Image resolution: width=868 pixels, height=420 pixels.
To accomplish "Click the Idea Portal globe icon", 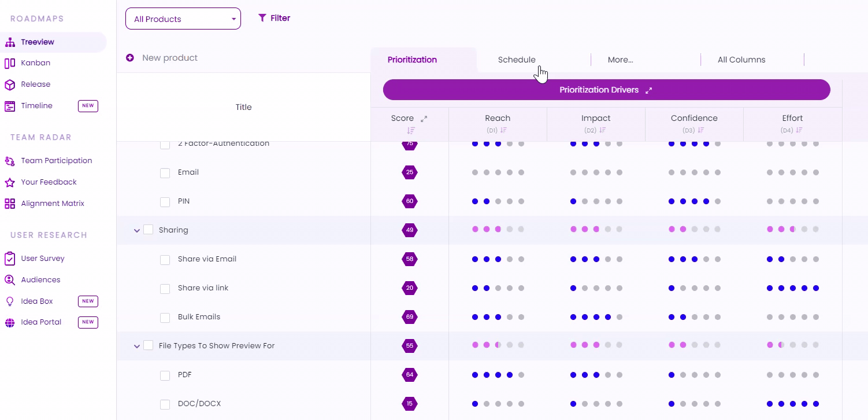I will pos(10,323).
